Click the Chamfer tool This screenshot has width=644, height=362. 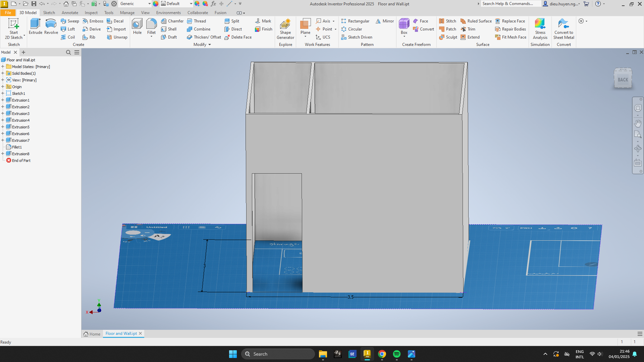tap(172, 21)
